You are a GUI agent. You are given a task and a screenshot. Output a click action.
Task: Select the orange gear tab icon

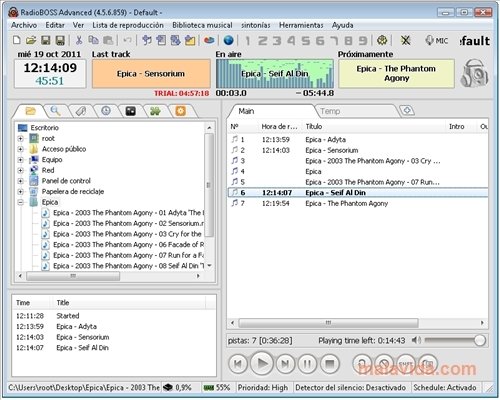tap(180, 111)
